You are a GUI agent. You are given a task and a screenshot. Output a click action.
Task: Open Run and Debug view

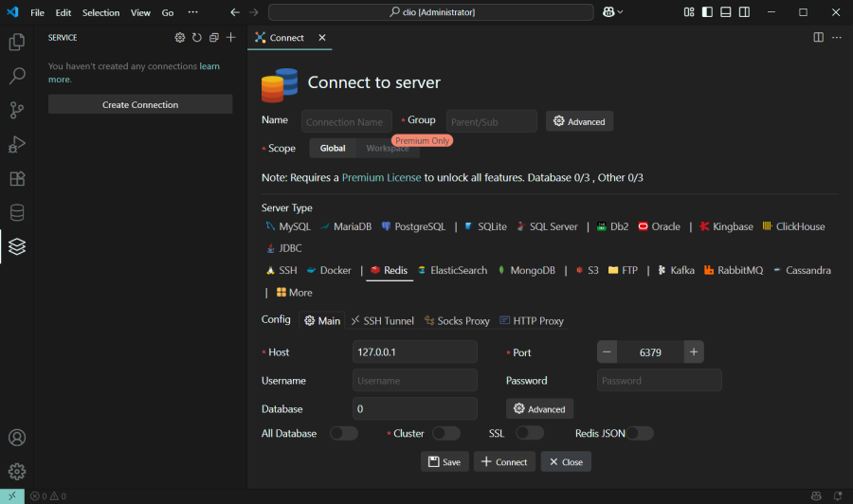point(17,144)
